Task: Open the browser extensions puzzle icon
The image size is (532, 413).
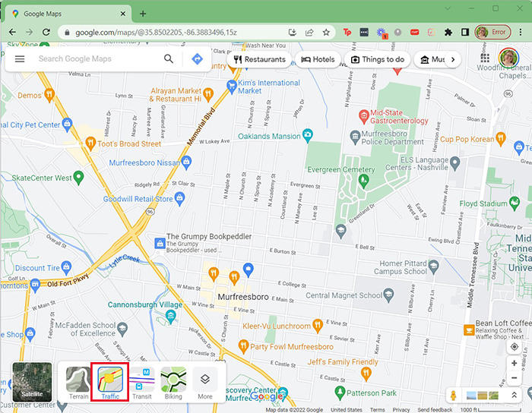Action: [x=448, y=32]
